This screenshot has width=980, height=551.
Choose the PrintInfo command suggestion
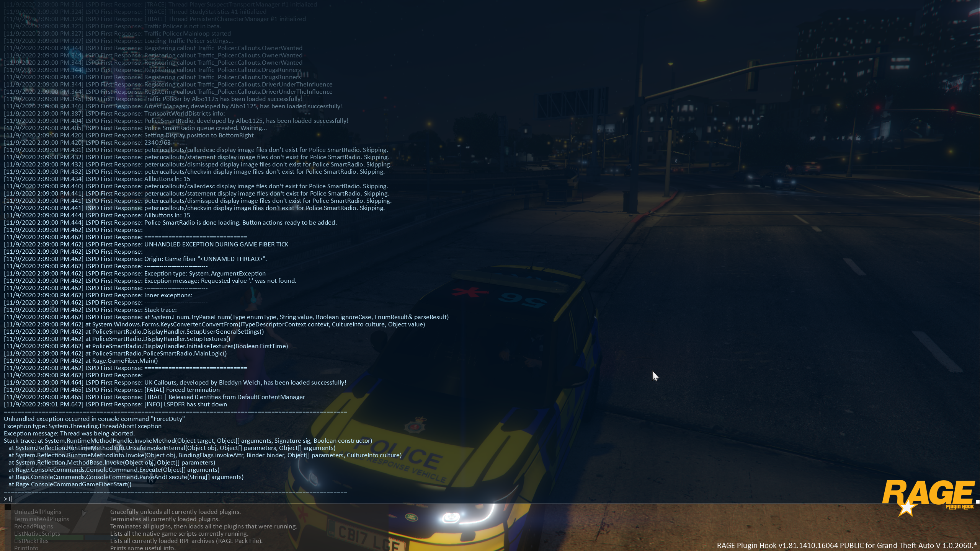pyautogui.click(x=26, y=548)
